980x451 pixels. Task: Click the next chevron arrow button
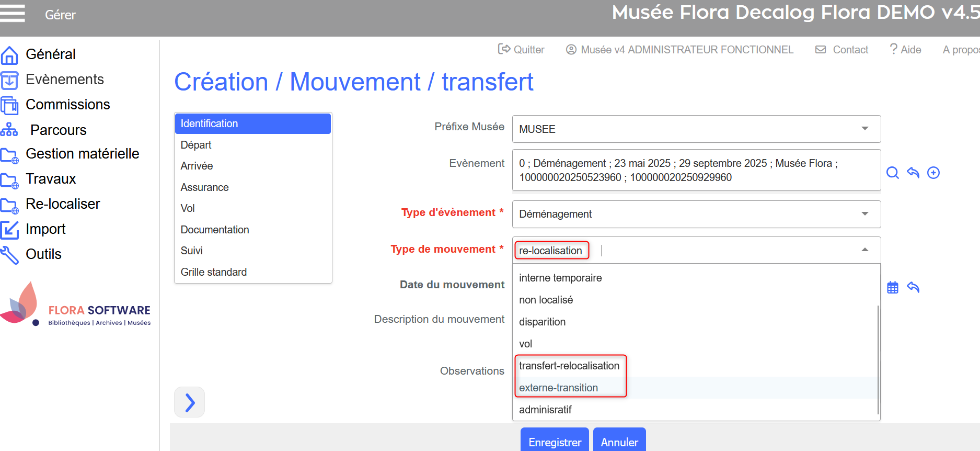pyautogui.click(x=190, y=402)
